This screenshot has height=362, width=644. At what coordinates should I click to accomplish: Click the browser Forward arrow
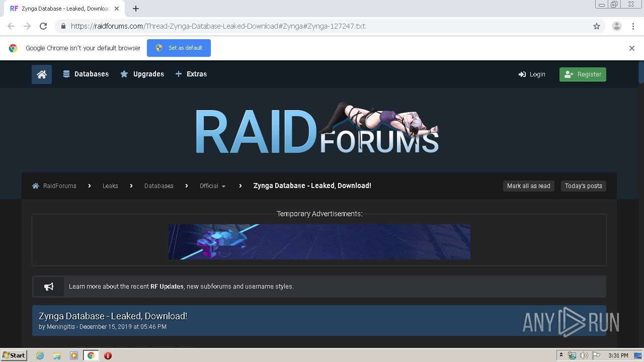click(27, 26)
